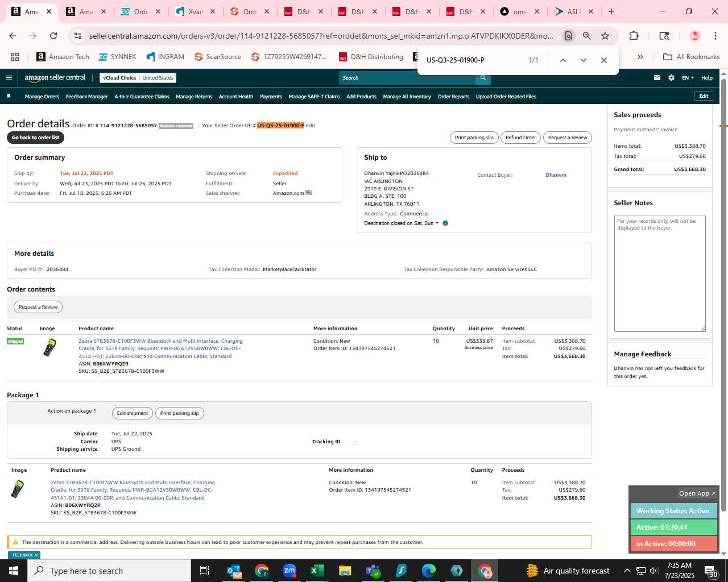Show hidden system tray icons
Screen dimensions: 728x582
coord(627,571)
